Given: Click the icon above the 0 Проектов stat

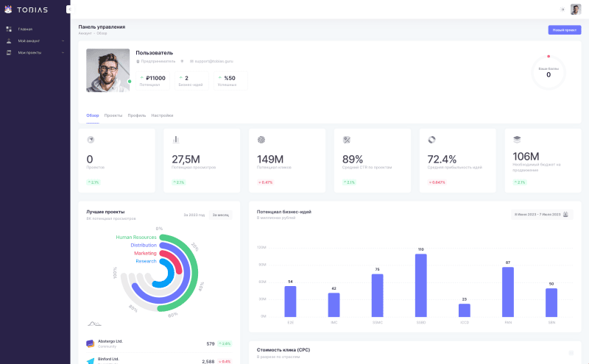Looking at the screenshot, I should [91, 140].
